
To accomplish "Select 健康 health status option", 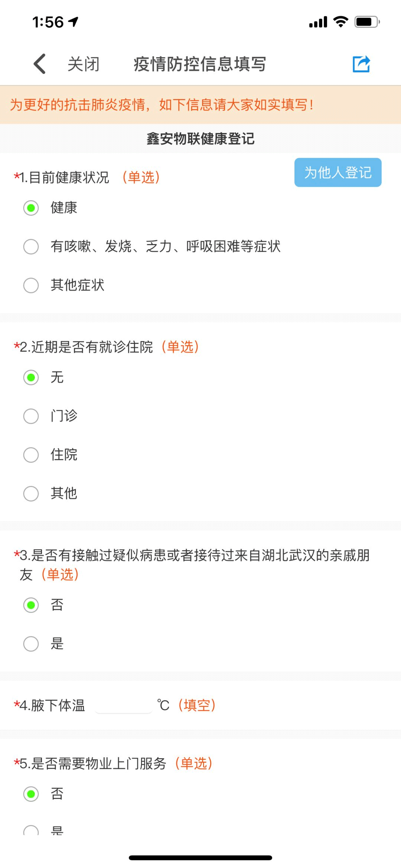I will 31,208.
